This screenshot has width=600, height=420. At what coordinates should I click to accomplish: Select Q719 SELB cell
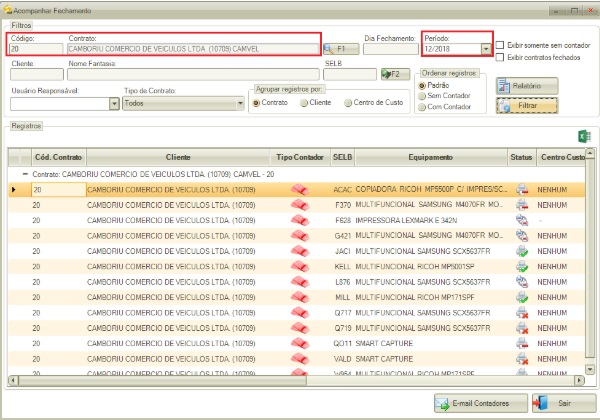point(342,328)
